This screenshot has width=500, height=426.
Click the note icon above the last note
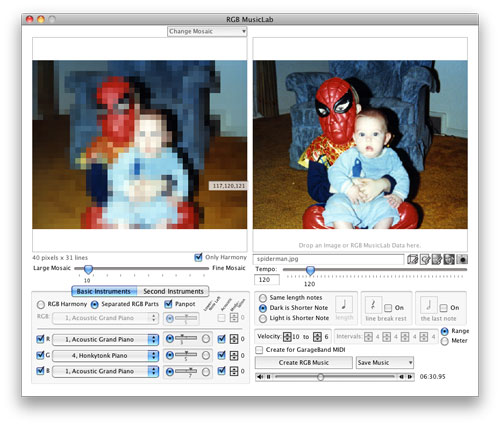(429, 305)
